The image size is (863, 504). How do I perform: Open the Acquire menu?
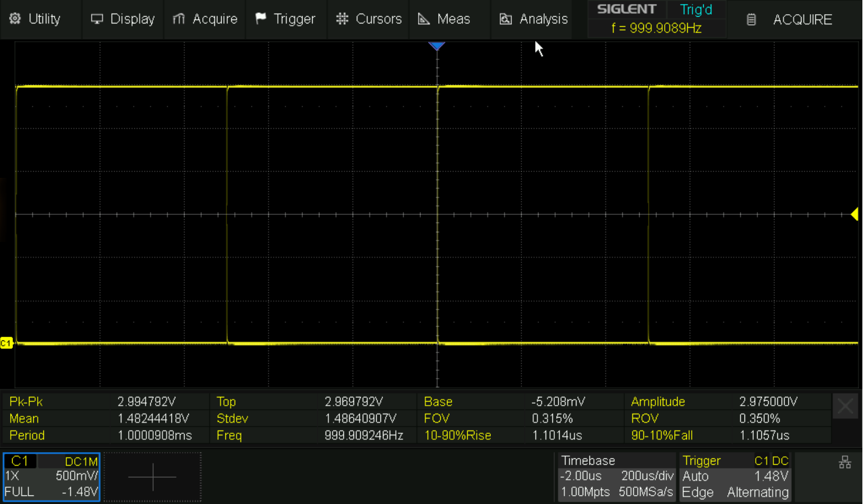[205, 19]
